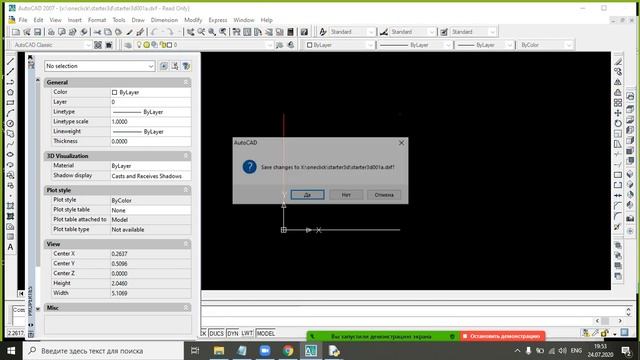The image size is (640, 360).
Task: Select the Move modify tool
Action: coord(618,113)
